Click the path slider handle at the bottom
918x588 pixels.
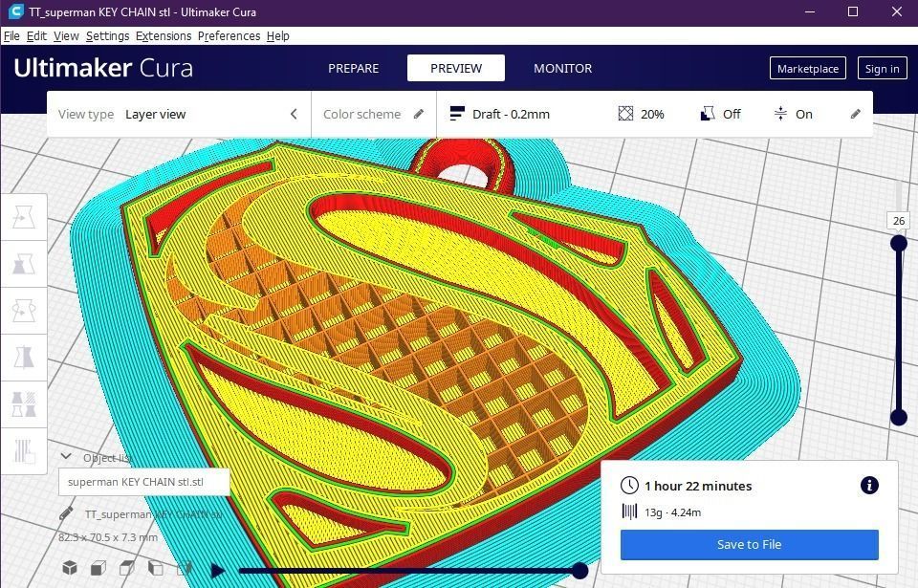[579, 570]
